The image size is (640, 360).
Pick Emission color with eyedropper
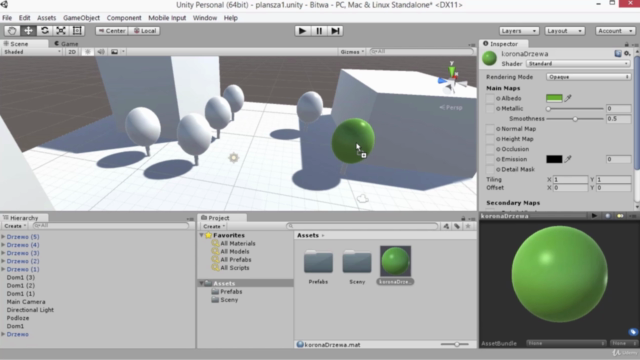(x=568, y=159)
